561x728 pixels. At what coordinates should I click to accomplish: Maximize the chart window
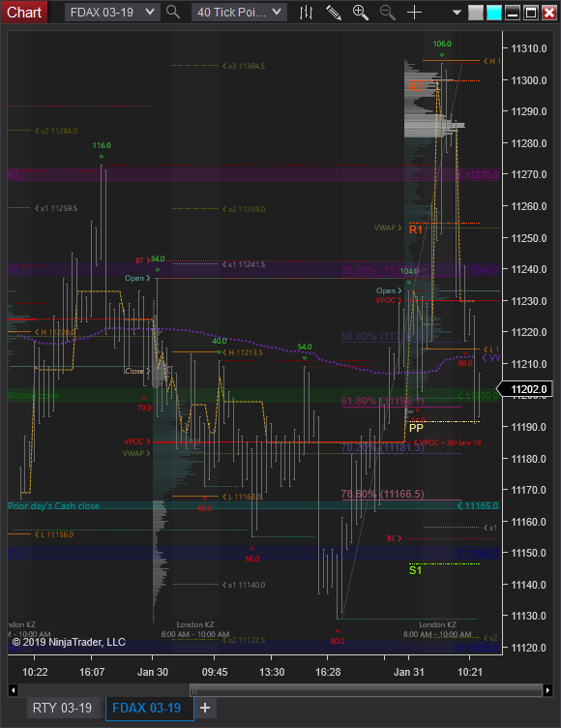(x=530, y=13)
